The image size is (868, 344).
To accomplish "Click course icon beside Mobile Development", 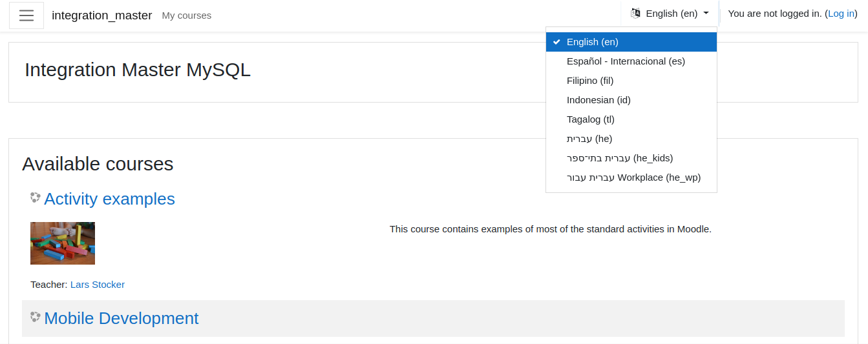I will coord(36,317).
